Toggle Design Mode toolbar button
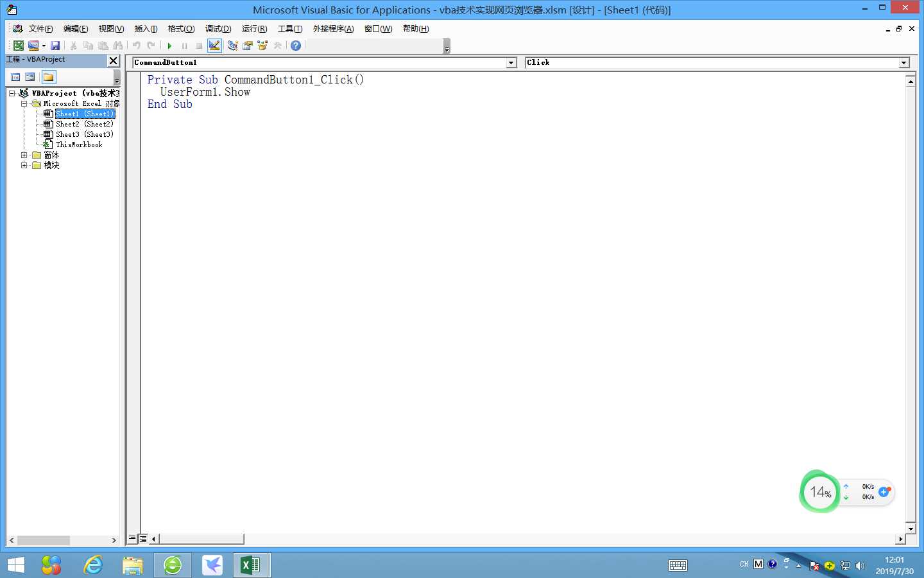924x578 pixels. click(x=214, y=46)
